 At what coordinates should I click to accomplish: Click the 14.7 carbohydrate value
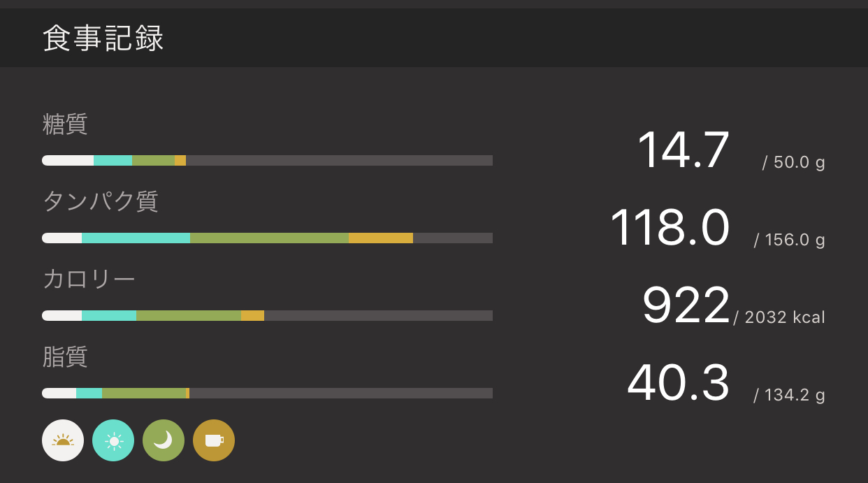point(683,150)
